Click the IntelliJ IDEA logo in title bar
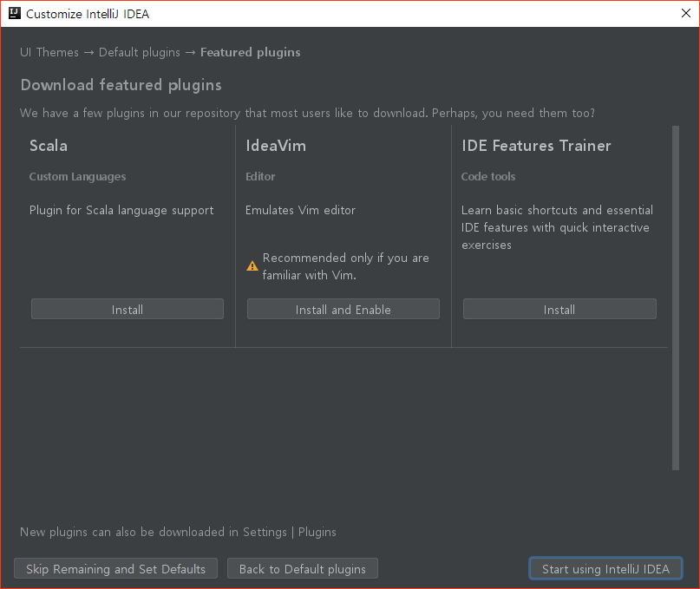 coord(15,13)
